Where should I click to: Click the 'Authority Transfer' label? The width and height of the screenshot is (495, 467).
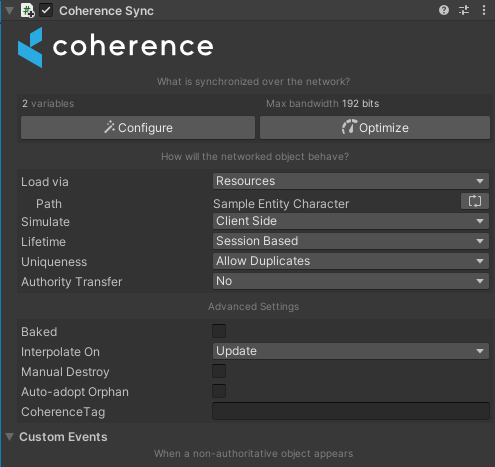[x=72, y=282]
